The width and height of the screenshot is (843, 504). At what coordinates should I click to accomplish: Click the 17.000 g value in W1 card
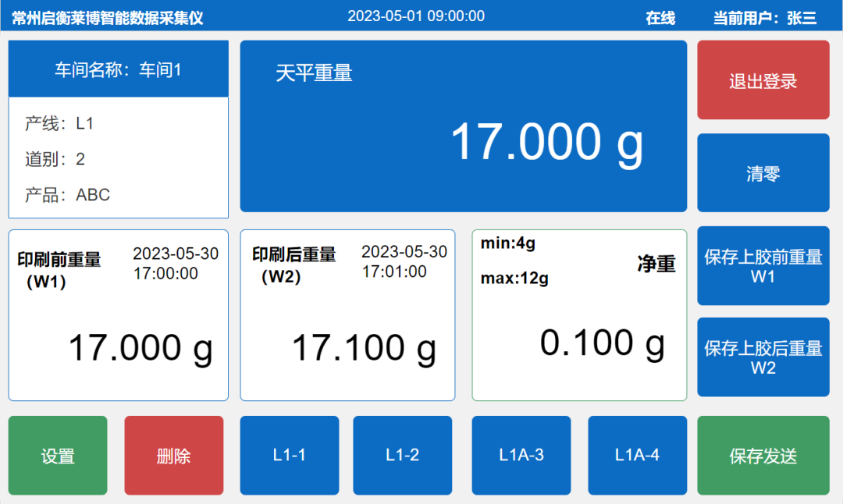pyautogui.click(x=140, y=348)
